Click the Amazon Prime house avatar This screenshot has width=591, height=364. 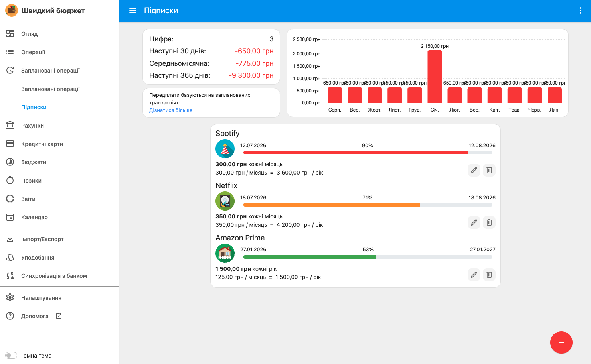[x=225, y=253]
